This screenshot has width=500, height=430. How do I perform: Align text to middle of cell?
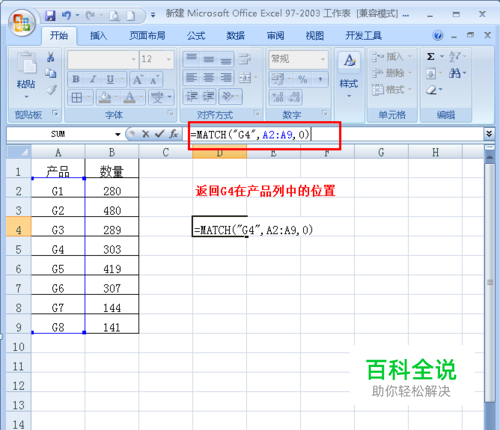pos(209,59)
